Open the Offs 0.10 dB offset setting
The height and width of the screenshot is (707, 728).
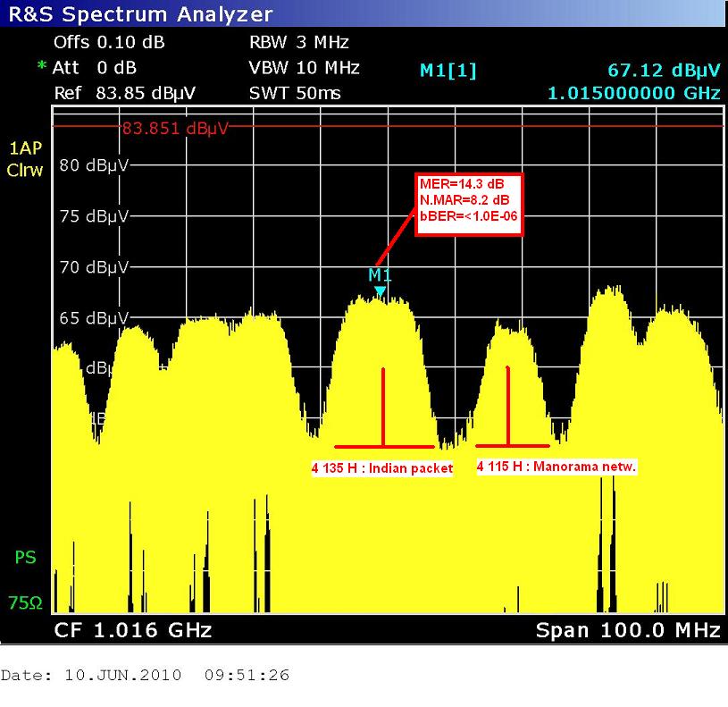(109, 42)
